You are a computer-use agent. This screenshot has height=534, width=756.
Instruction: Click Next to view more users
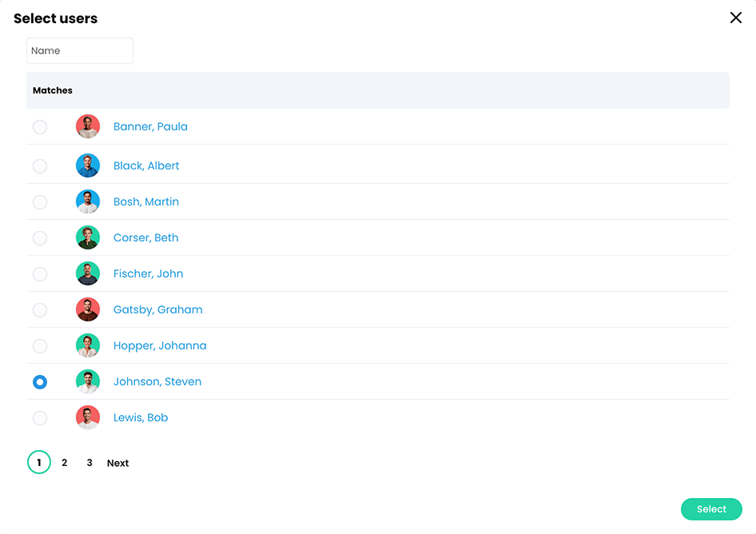tap(117, 462)
